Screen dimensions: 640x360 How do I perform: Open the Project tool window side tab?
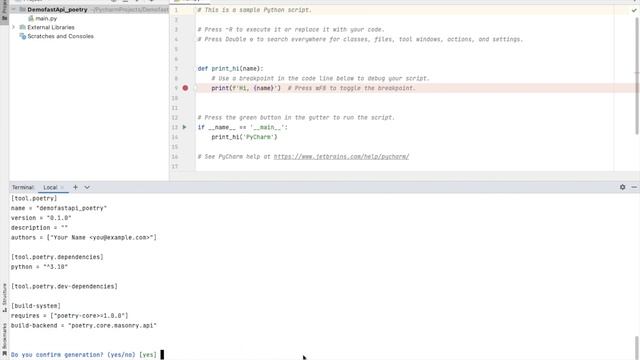[x=4, y=11]
